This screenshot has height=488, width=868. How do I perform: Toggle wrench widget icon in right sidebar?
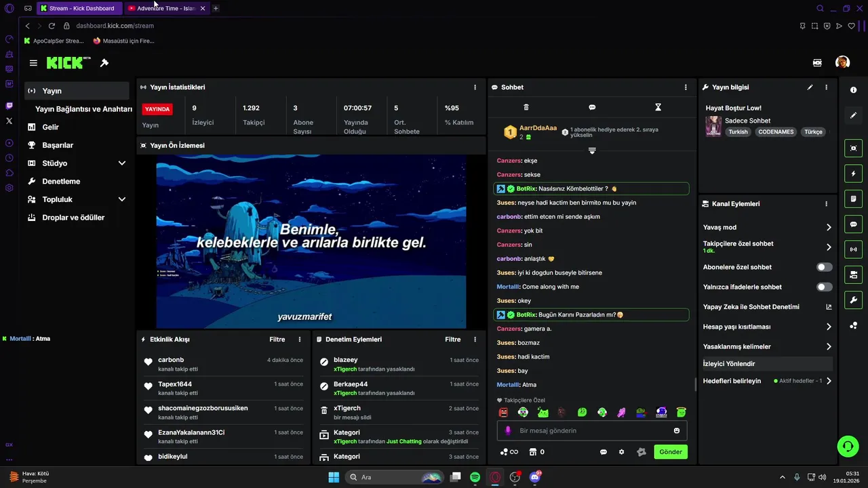(853, 300)
